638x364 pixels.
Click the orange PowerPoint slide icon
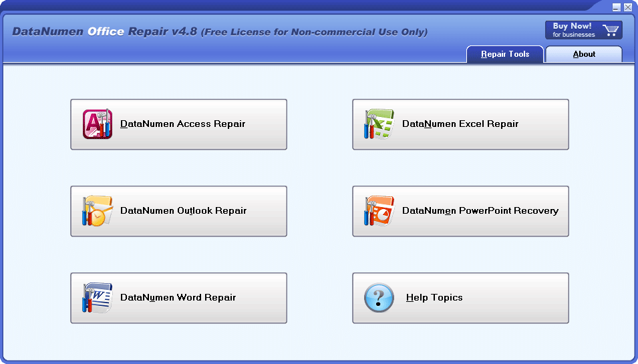(x=379, y=211)
